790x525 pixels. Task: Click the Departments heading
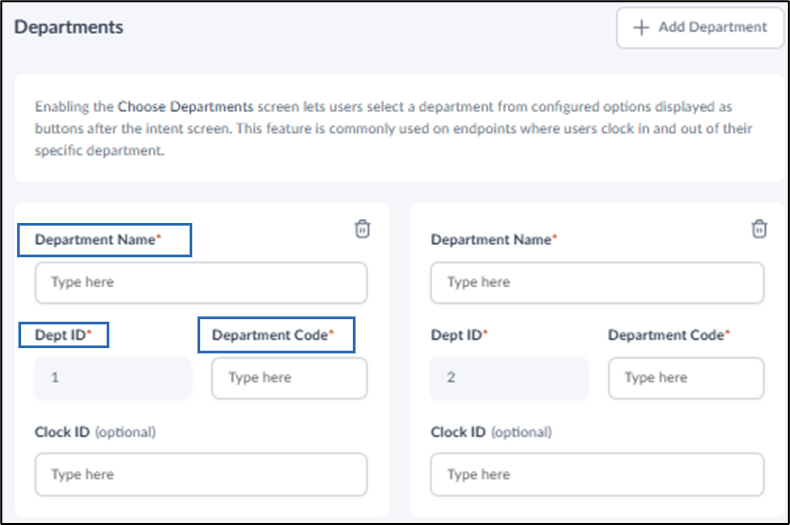[69, 27]
